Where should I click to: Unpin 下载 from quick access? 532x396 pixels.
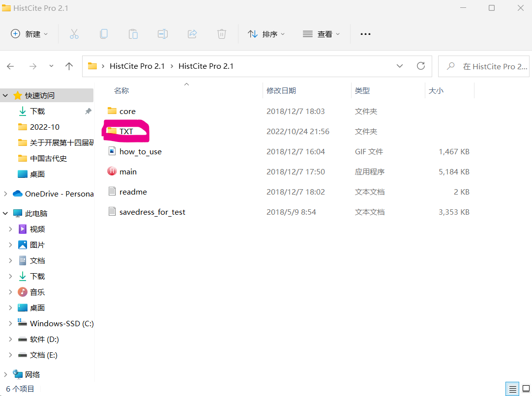coord(88,111)
